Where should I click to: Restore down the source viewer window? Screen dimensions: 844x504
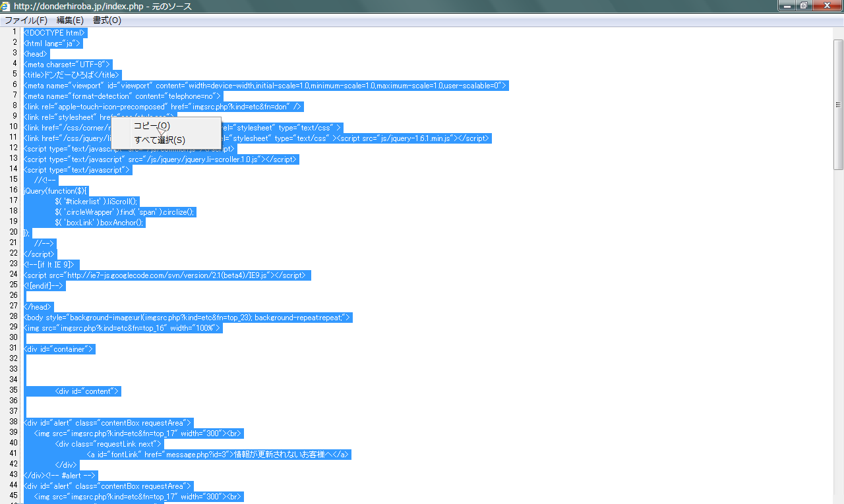(804, 6)
